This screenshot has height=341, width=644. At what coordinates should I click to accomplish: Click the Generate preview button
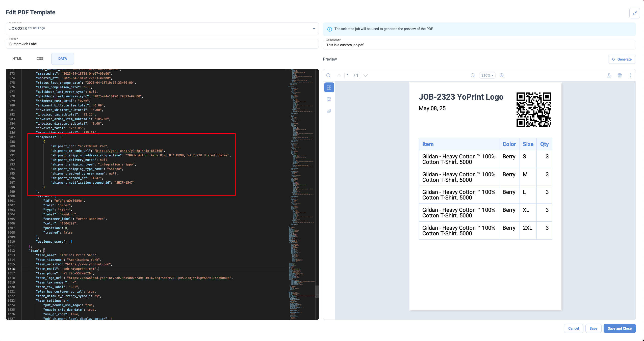pyautogui.click(x=622, y=59)
